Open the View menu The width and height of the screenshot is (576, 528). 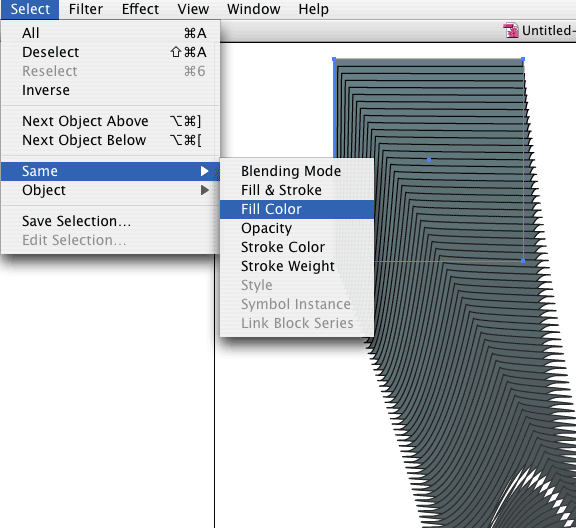(193, 9)
